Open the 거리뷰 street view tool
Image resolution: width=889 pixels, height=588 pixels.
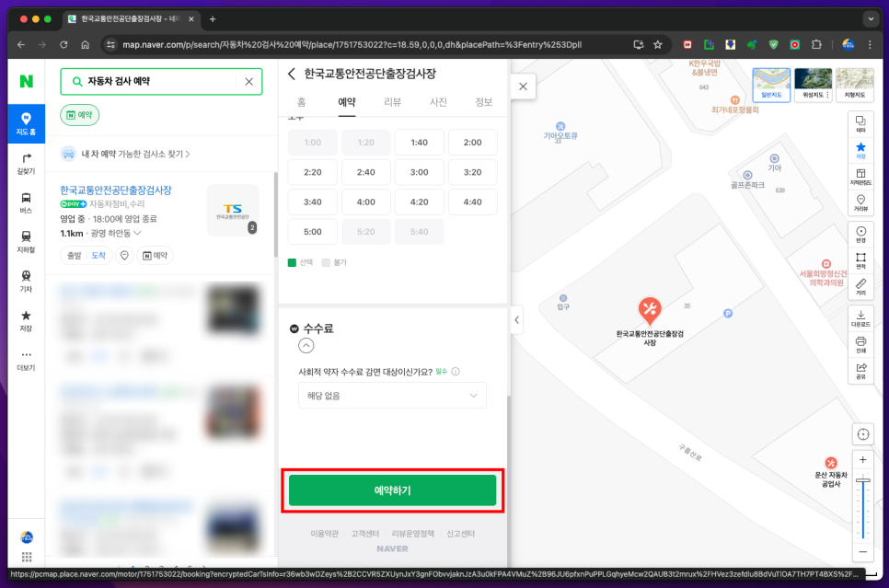[860, 202]
